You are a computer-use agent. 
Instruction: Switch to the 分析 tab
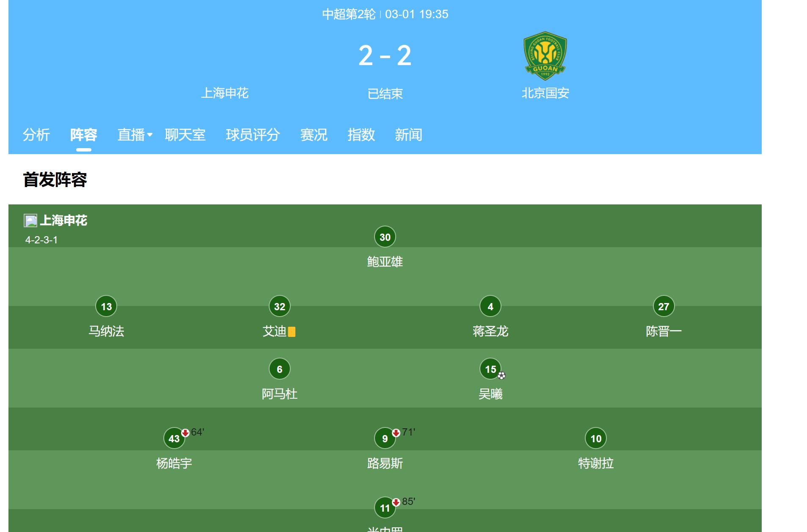(36, 135)
